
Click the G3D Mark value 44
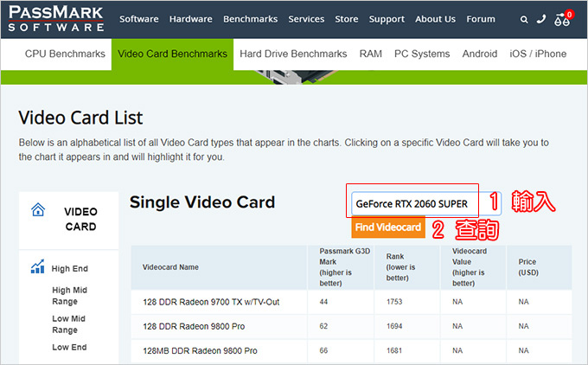click(323, 302)
